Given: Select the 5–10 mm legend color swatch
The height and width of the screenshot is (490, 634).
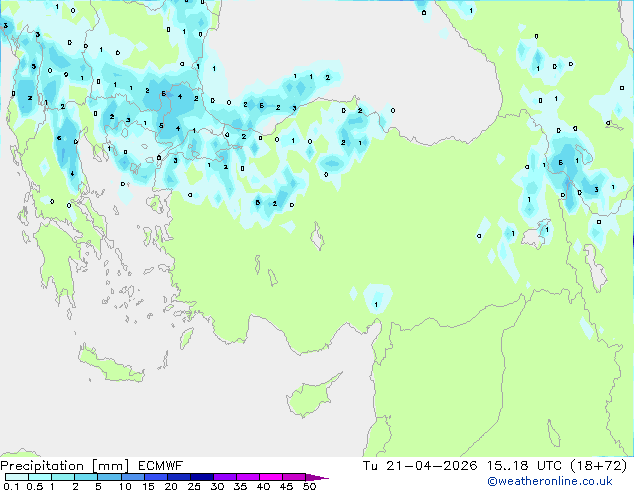Looking at the screenshot, I should tap(109, 477).
